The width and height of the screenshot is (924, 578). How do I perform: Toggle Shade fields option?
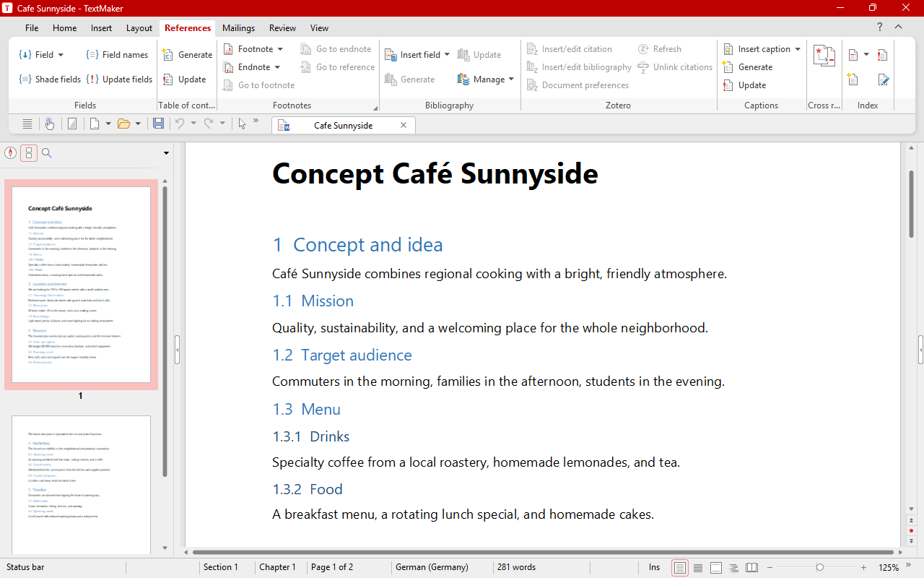50,79
